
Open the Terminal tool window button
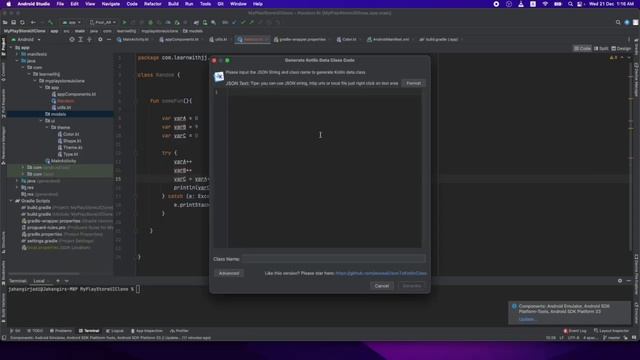pyautogui.click(x=89, y=331)
